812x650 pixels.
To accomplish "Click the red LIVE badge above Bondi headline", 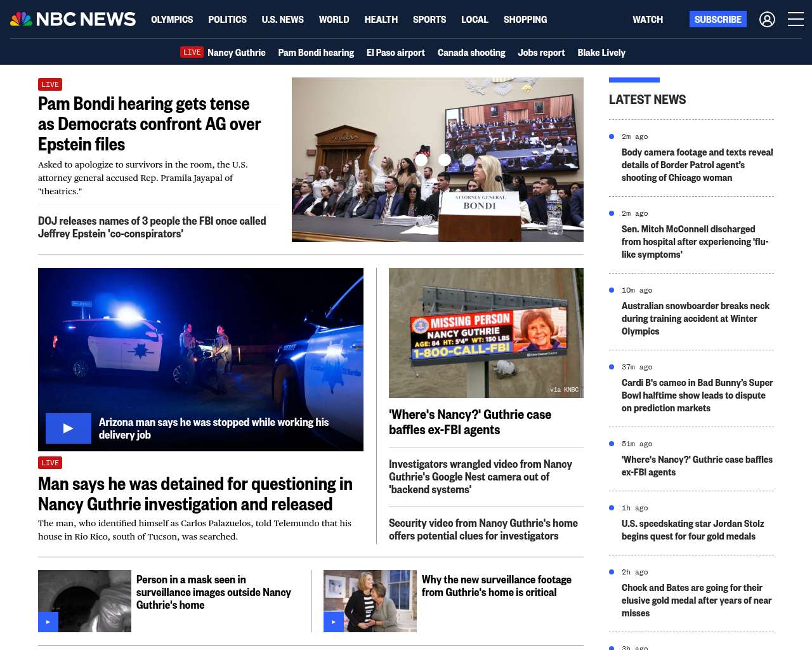I will (50, 84).
